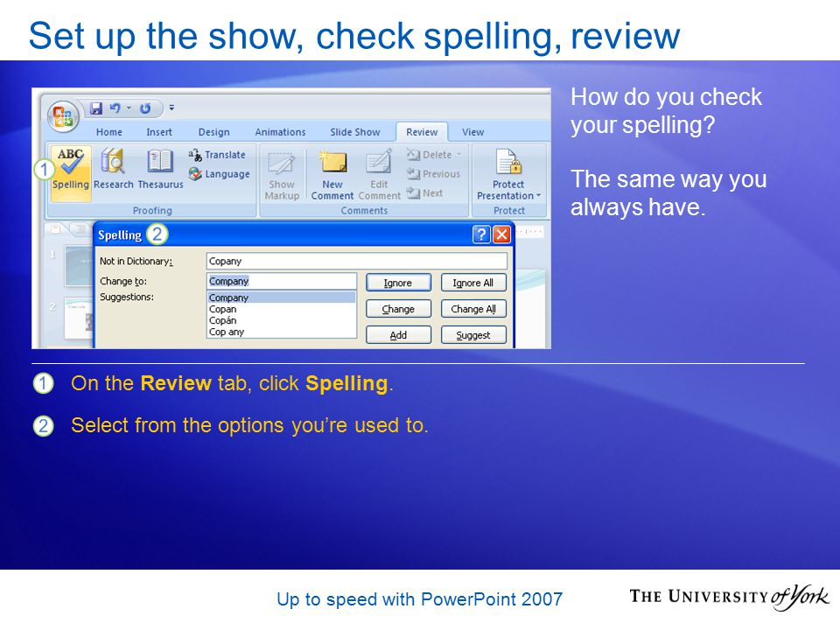
Task: Open Protect Presentation menu
Action: [x=508, y=175]
